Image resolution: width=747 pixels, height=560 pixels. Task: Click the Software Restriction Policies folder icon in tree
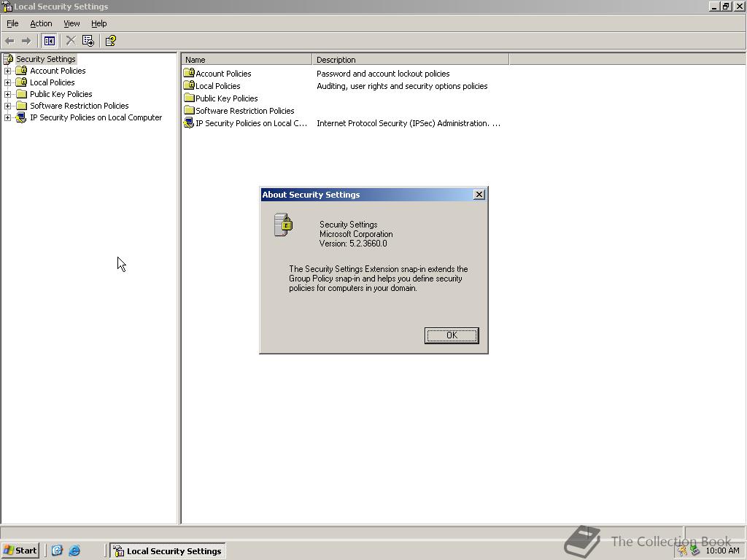21,106
